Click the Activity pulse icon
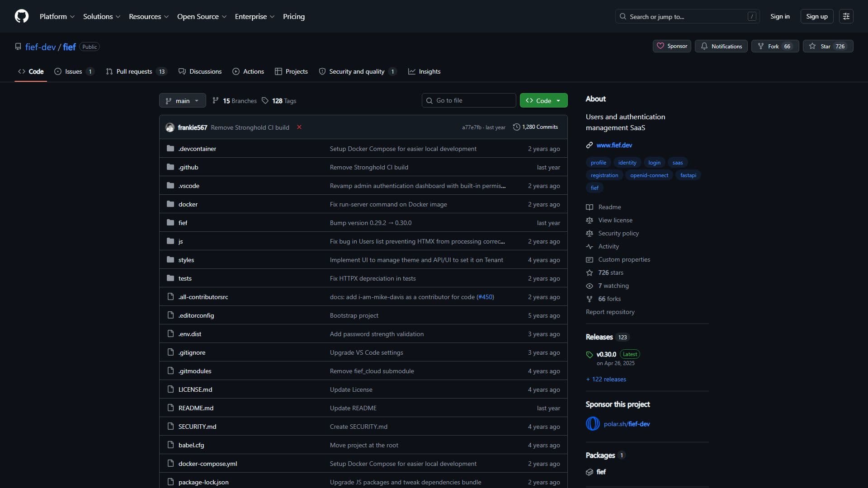Screen dimensions: 868x488 pyautogui.click(x=590, y=246)
